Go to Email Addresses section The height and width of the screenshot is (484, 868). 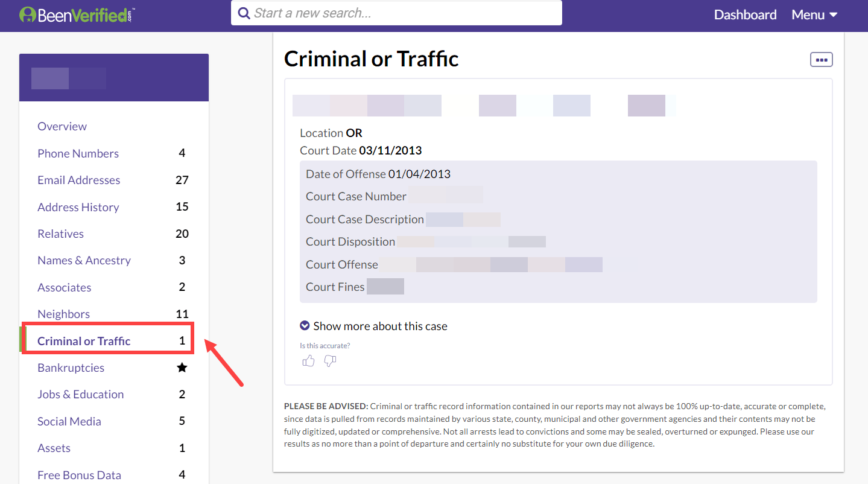pyautogui.click(x=78, y=180)
